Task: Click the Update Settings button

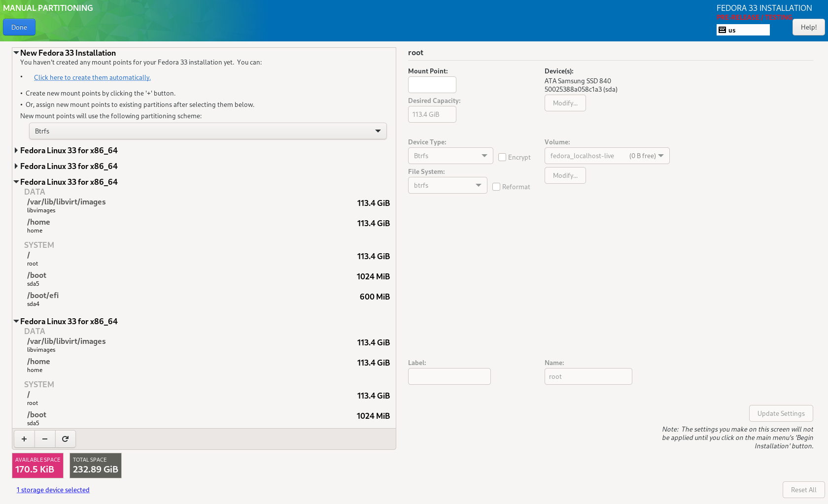Action: pyautogui.click(x=781, y=413)
